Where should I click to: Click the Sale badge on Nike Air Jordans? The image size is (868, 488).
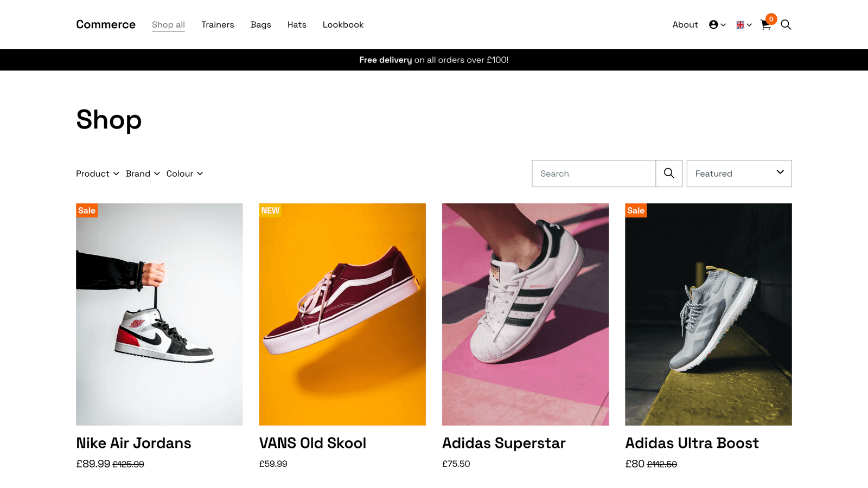(x=86, y=210)
